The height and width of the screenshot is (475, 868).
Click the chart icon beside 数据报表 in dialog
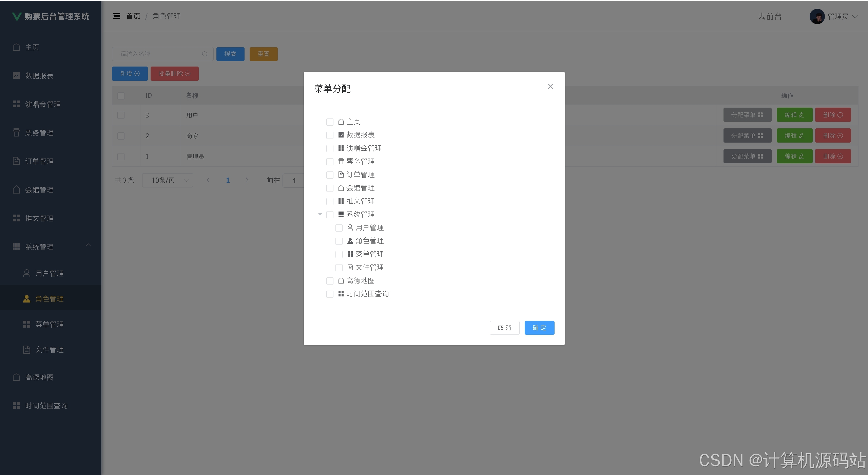pos(341,135)
